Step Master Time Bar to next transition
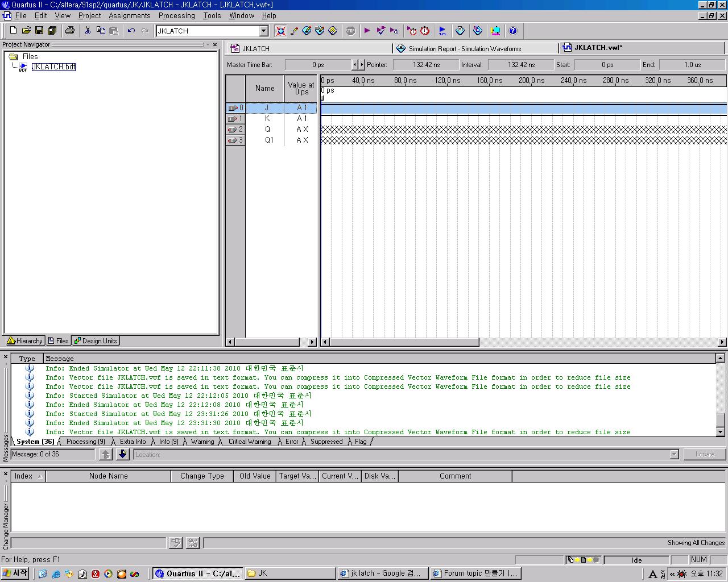Screen dimensions: 728x582 pyautogui.click(x=362, y=65)
